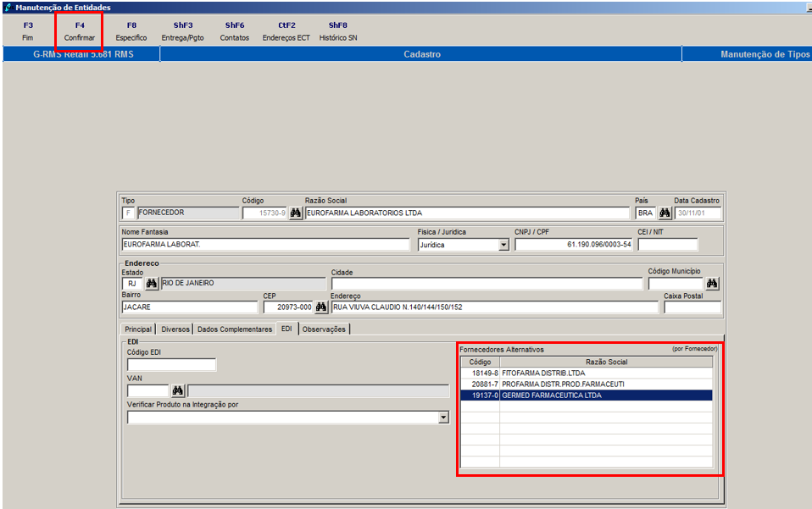The height and width of the screenshot is (509, 812).
Task: Click the app icon in title bar
Action: (x=8, y=8)
